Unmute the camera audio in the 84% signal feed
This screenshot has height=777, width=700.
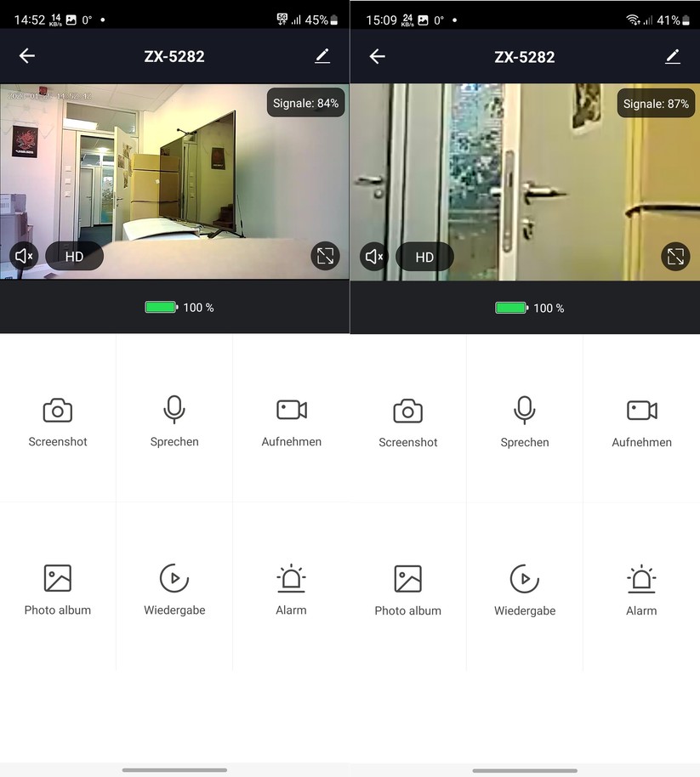pyautogui.click(x=24, y=256)
